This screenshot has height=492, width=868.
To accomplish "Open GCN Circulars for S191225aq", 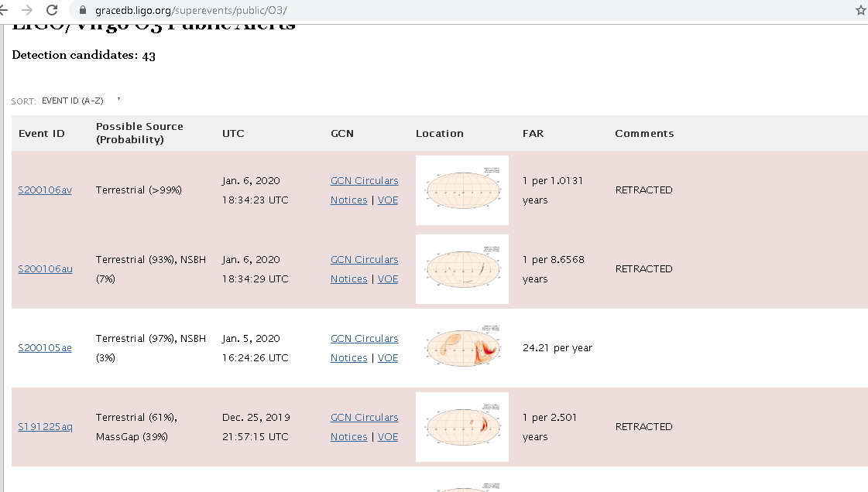I will [364, 418].
